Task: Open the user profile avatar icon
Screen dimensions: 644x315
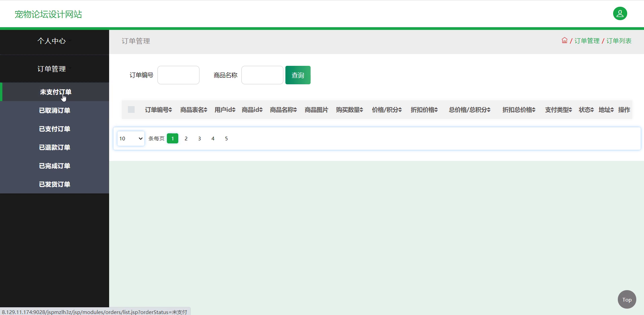Action: pos(620,14)
